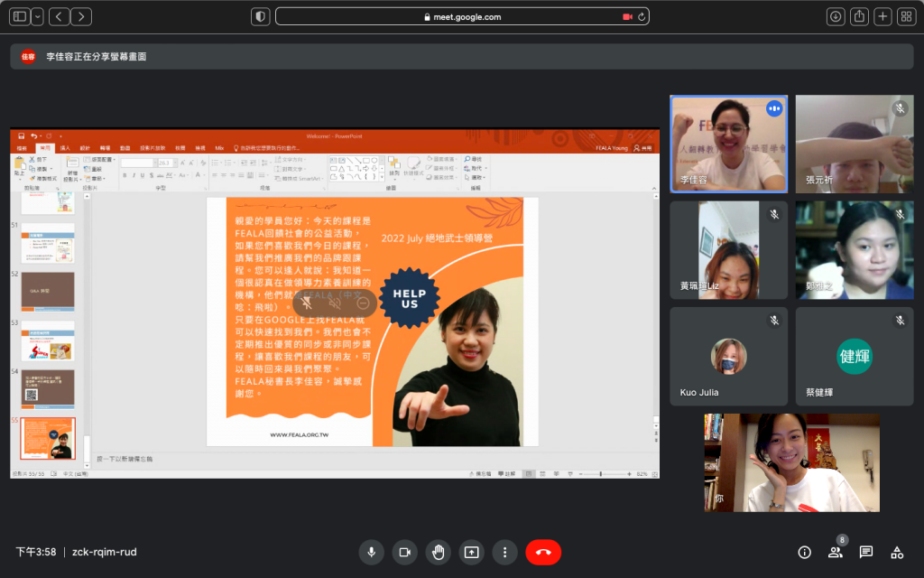Open Safari downloads icon
This screenshot has width=924, height=578.
click(x=836, y=16)
